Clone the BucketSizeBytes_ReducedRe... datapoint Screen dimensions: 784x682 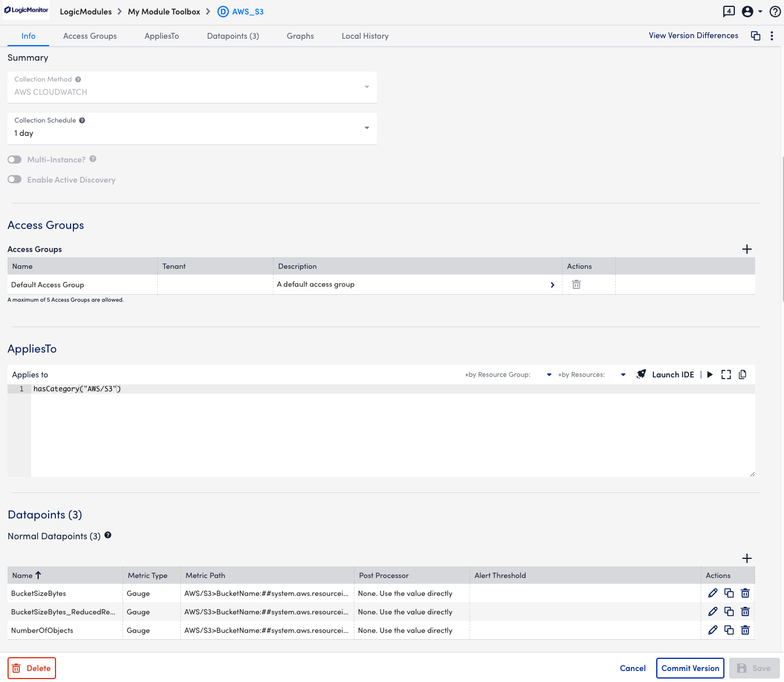[x=729, y=611]
